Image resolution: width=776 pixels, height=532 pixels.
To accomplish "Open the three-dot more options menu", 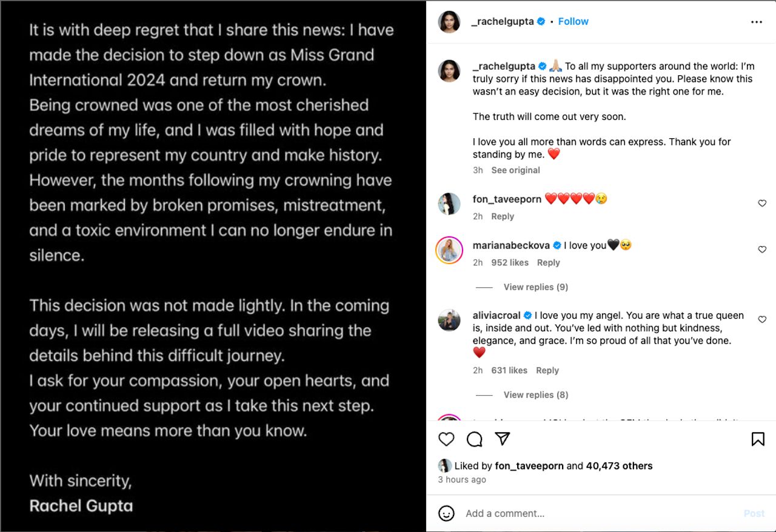I will 757,22.
